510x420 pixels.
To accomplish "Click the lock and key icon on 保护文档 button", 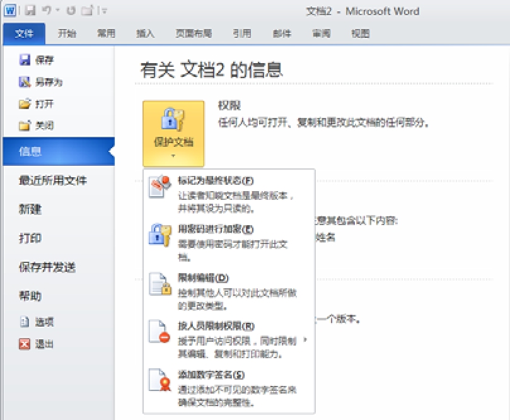I will [x=173, y=119].
